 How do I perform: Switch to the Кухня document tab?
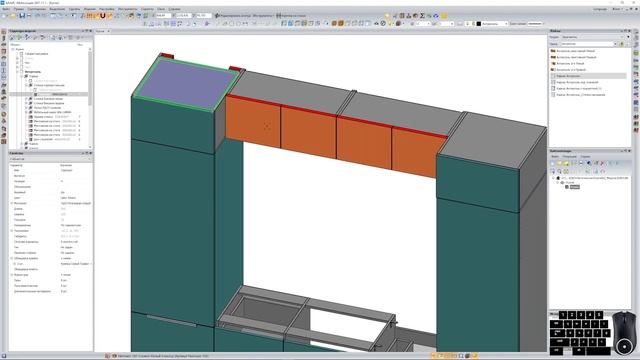pyautogui.click(x=100, y=31)
